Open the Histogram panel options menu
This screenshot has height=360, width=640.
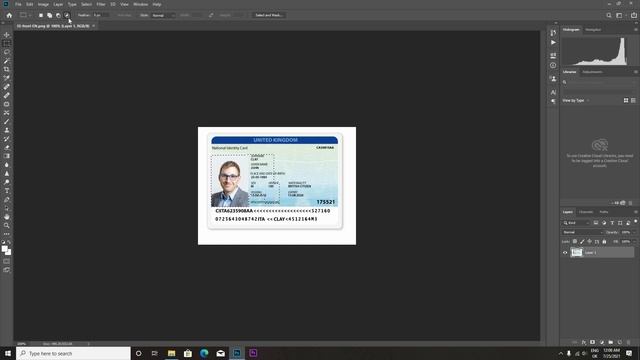click(636, 30)
